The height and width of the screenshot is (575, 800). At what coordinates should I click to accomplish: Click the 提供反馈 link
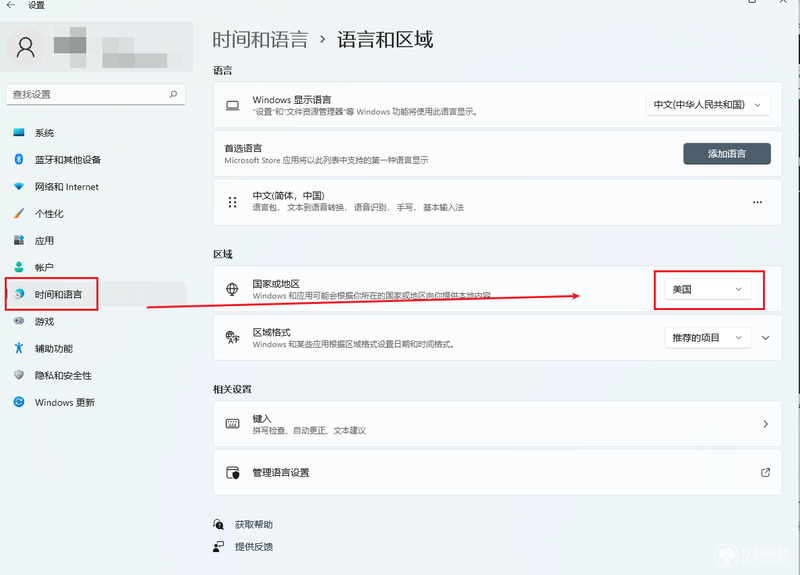pyautogui.click(x=254, y=546)
